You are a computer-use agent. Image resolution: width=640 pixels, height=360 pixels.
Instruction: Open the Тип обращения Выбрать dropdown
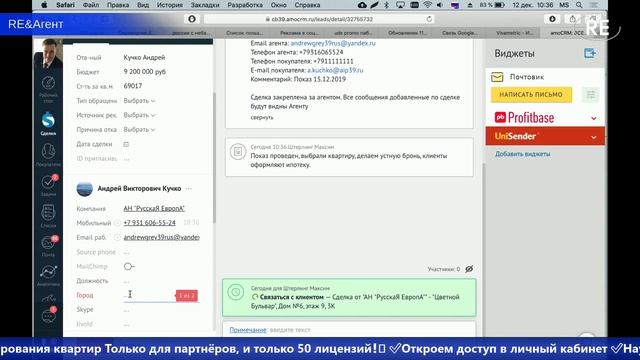tap(139, 100)
